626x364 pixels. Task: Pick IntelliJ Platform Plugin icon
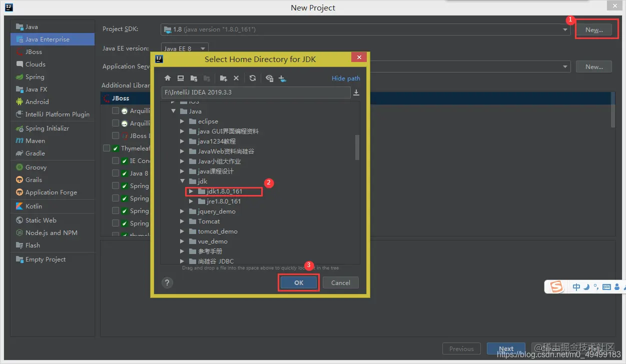[x=20, y=114]
